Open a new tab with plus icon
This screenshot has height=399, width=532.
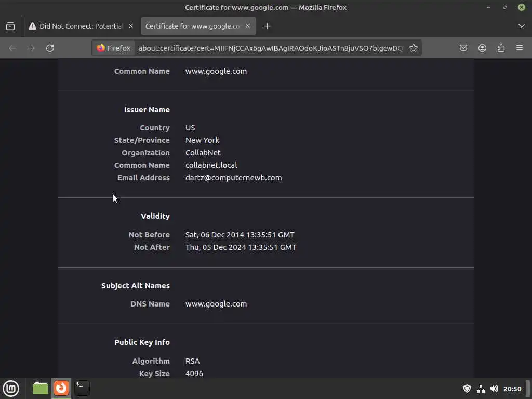(268, 26)
